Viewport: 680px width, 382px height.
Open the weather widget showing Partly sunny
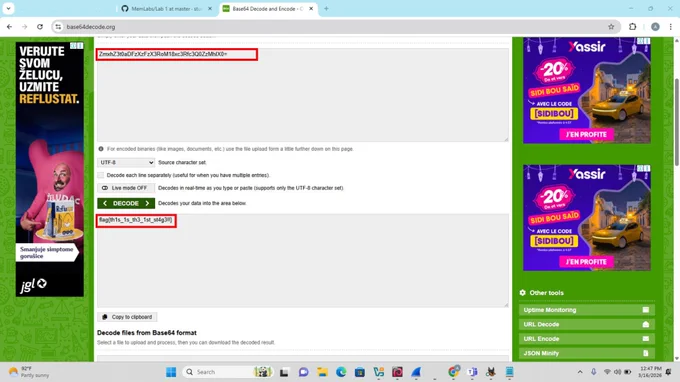[x=29, y=372]
